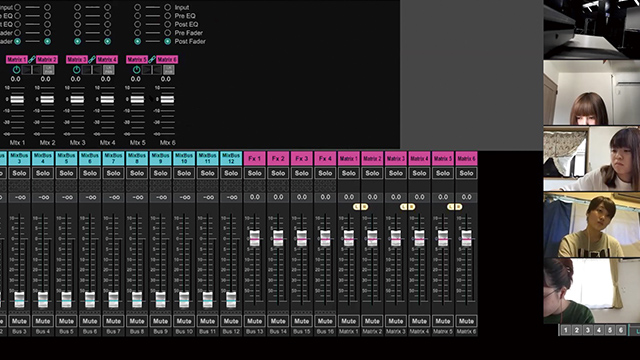Image resolution: width=640 pixels, height=360 pixels.
Task: Click the LR pan button under Matrix 4
Action: click(x=108, y=70)
